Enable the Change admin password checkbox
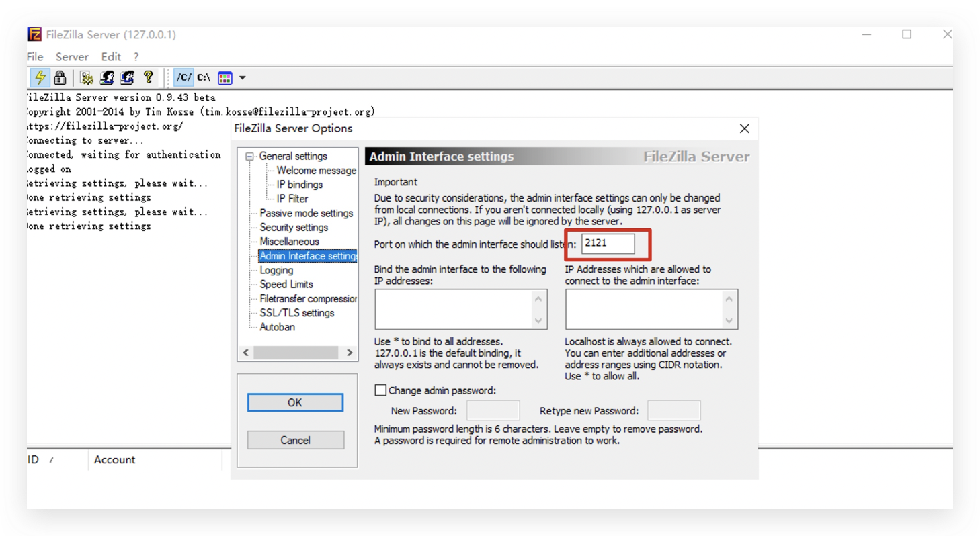 [380, 390]
